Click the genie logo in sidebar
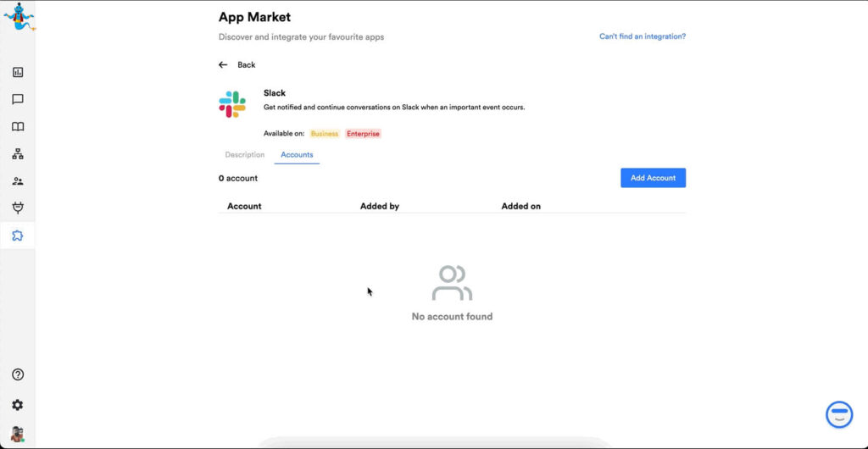 pyautogui.click(x=18, y=17)
